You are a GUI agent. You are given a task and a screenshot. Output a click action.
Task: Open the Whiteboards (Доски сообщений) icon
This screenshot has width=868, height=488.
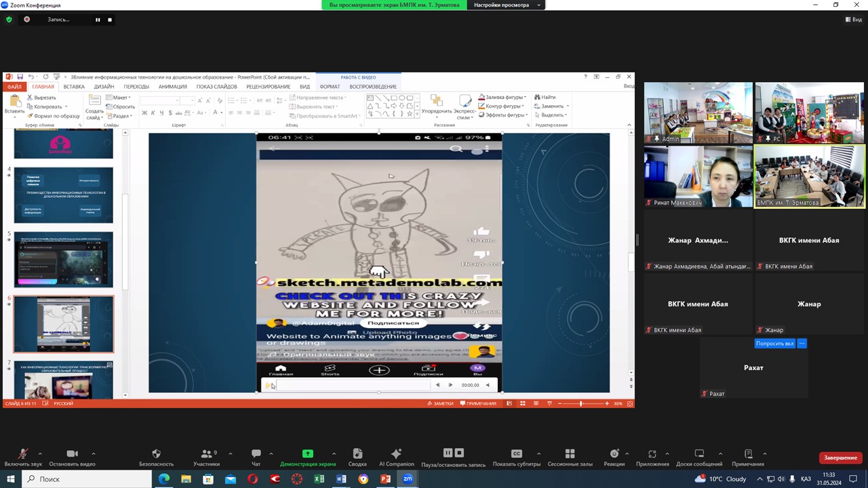pos(699,454)
